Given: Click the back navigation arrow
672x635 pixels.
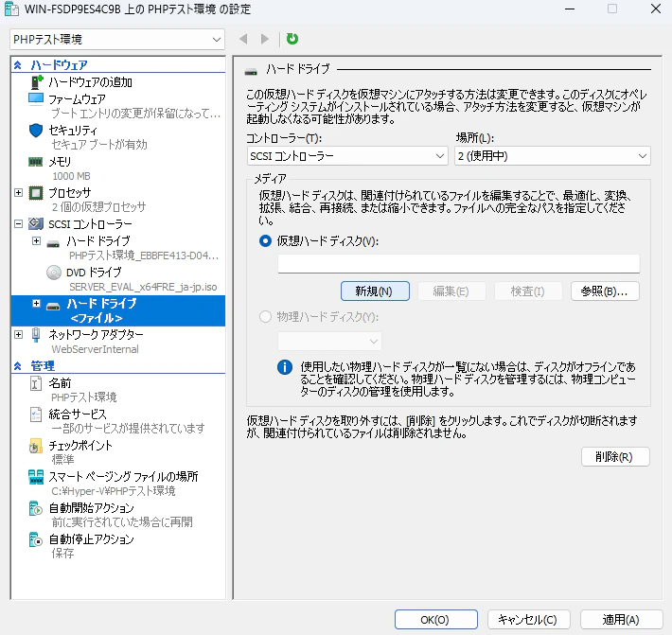Looking at the screenshot, I should point(243,39).
